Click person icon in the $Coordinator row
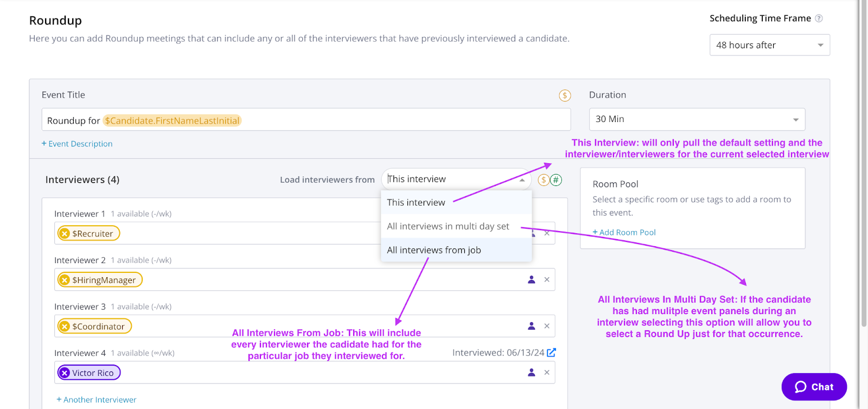This screenshot has width=868, height=409. [532, 326]
